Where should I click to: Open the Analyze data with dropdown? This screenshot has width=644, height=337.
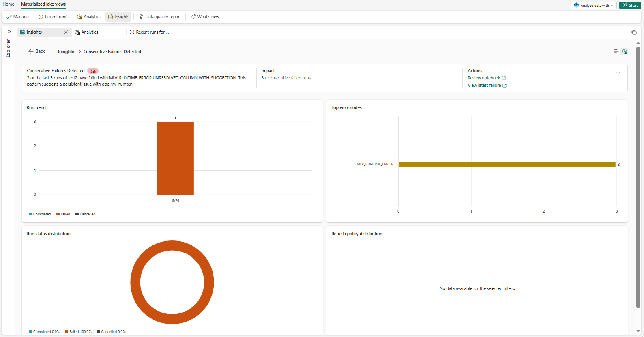[594, 5]
